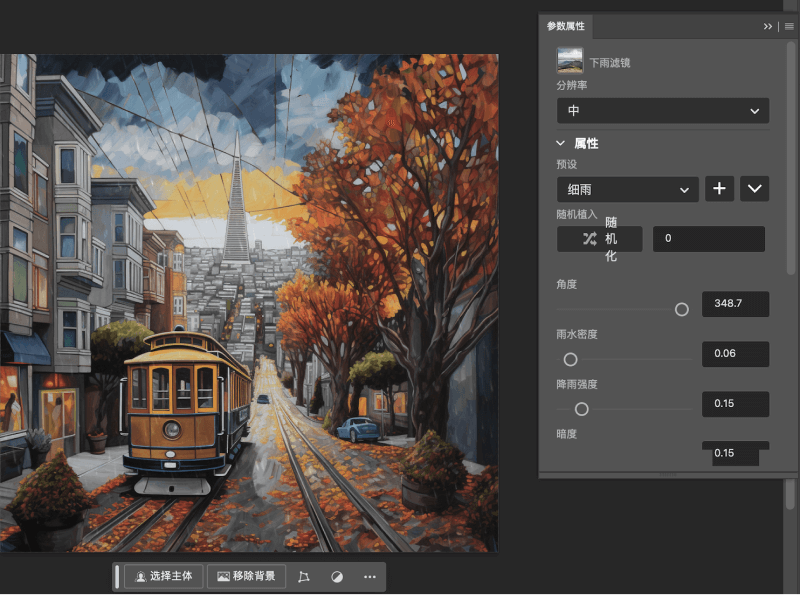Click the 移除背景 button
800x595 pixels.
coord(246,576)
